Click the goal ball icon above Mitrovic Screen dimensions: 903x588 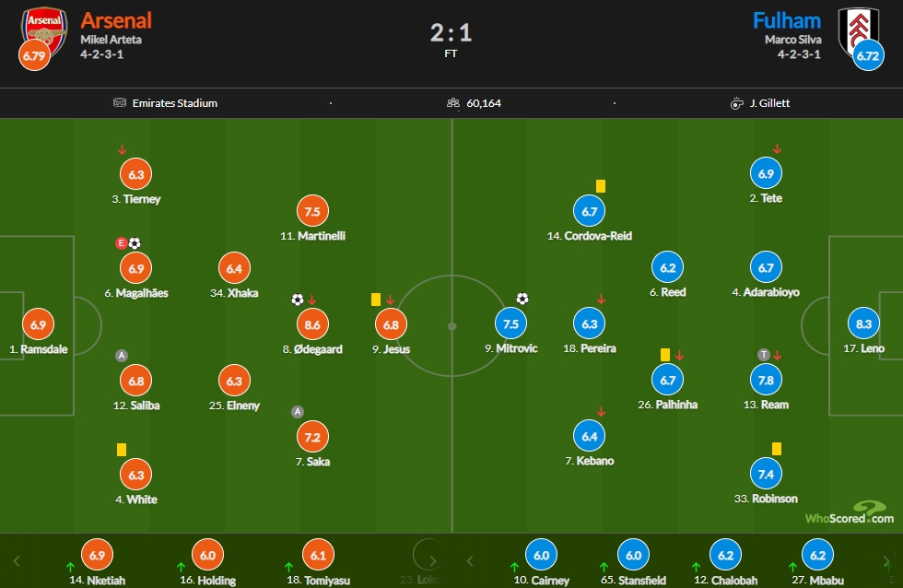pos(522,299)
